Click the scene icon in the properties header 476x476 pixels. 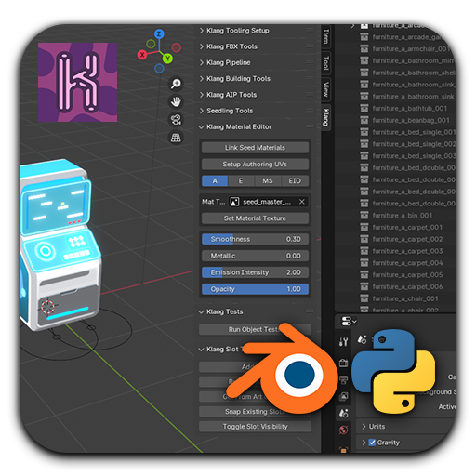[362, 339]
